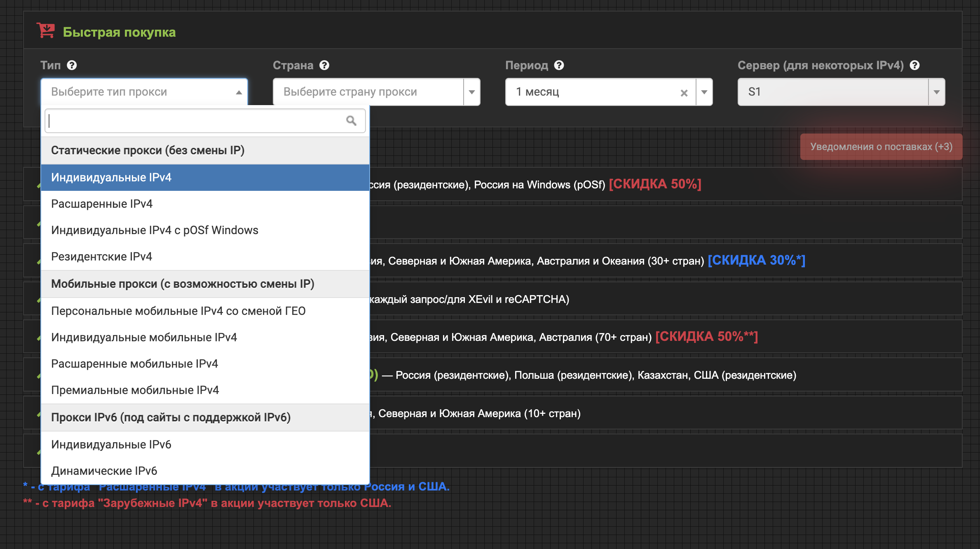Screen dimensions: 980x549
Task: Click Уведомления о поставках button
Action: pyautogui.click(x=881, y=147)
